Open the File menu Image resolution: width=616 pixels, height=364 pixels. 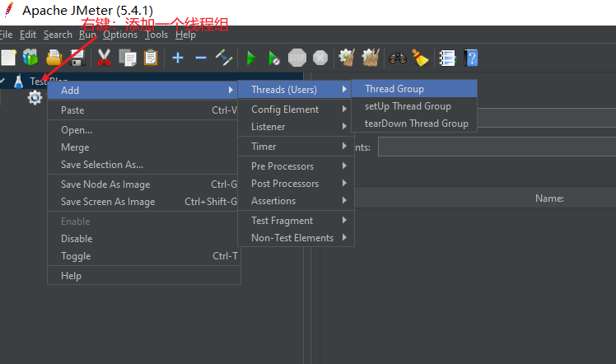coord(6,35)
